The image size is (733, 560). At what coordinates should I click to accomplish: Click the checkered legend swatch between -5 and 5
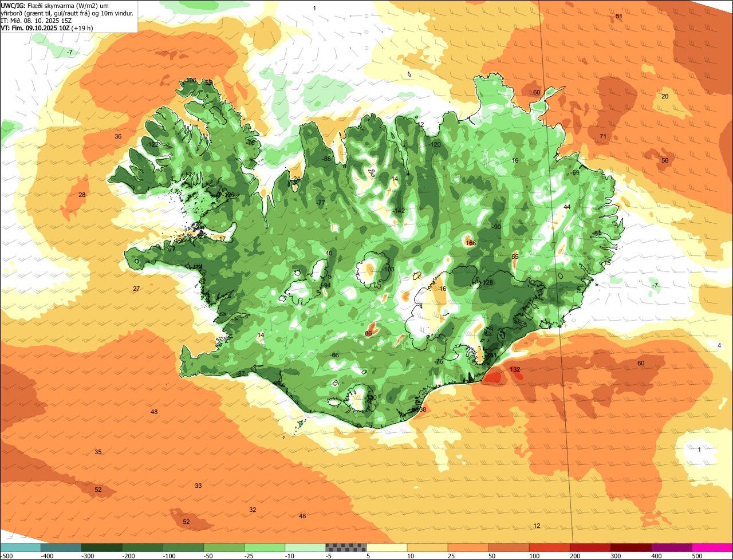click(346, 547)
